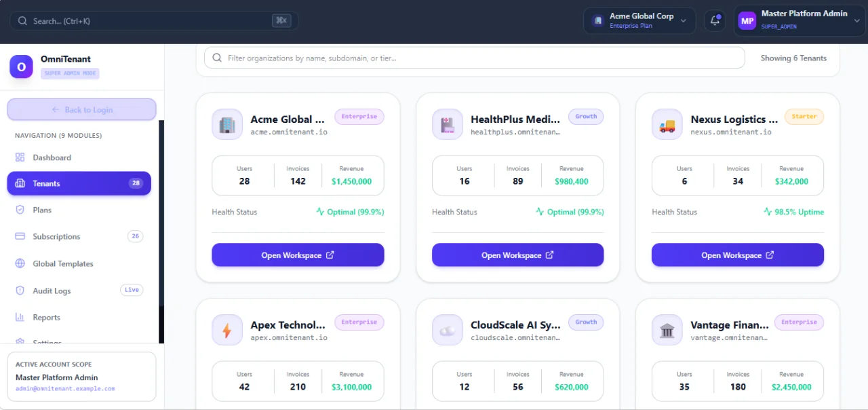Click the Back to Login button
Screen dimensions: 868x410
[81, 109]
